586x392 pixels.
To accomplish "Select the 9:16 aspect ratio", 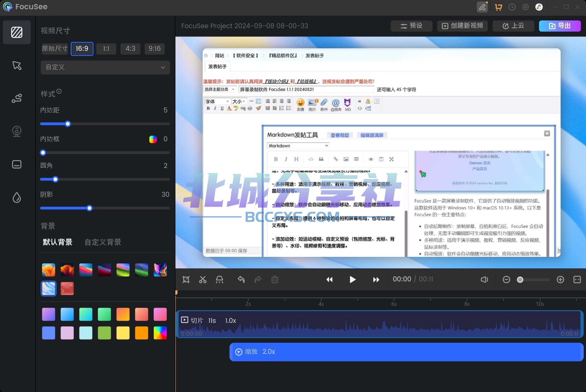I will pos(154,49).
